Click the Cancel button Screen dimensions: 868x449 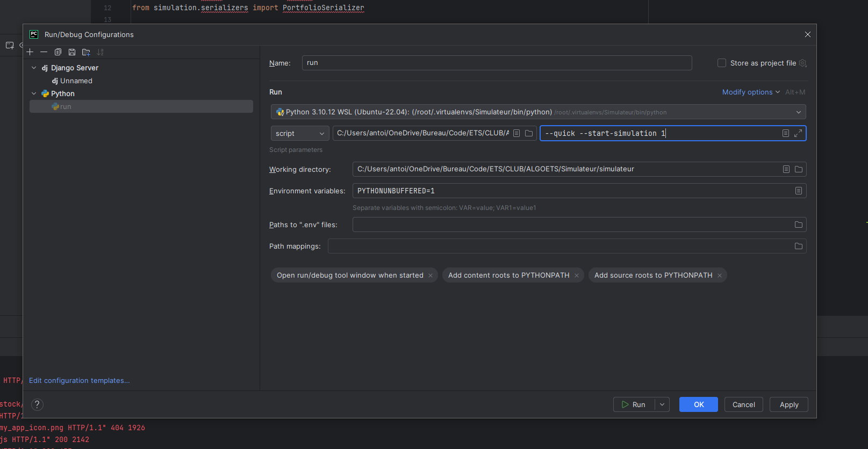point(744,404)
